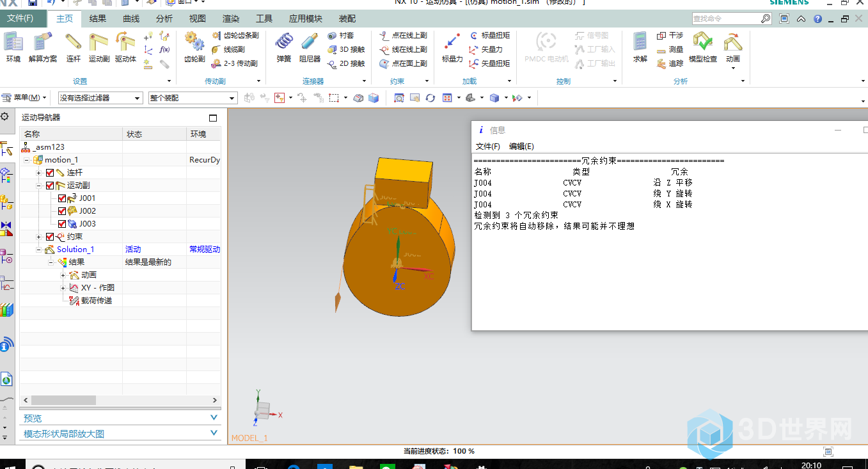This screenshot has height=469, width=868.
Task: Expand the 动画 ribbon dropdown arrow
Action: (x=733, y=68)
